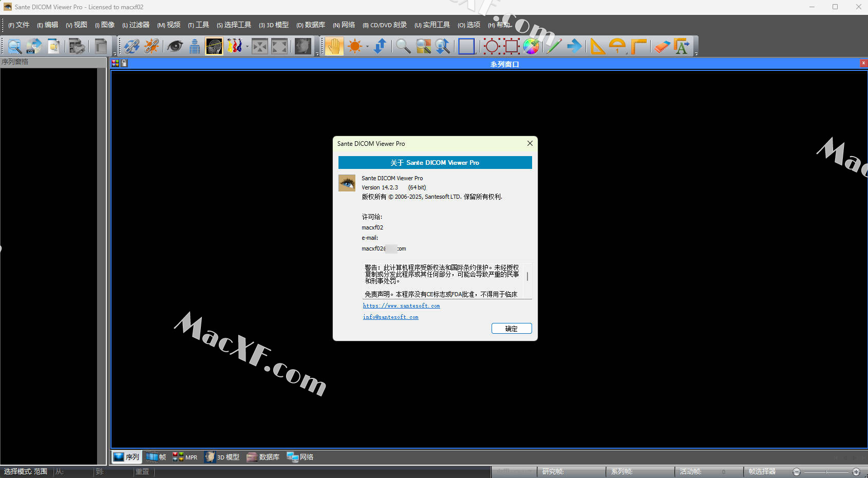The height and width of the screenshot is (478, 868).
Task: Toggle the eye icon in toolbar
Action: tap(175, 46)
